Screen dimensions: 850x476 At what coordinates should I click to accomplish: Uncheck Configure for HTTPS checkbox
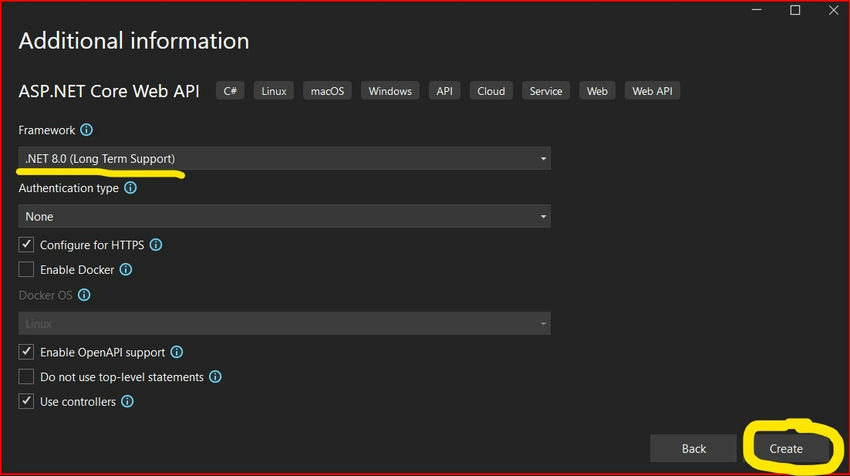[26, 245]
